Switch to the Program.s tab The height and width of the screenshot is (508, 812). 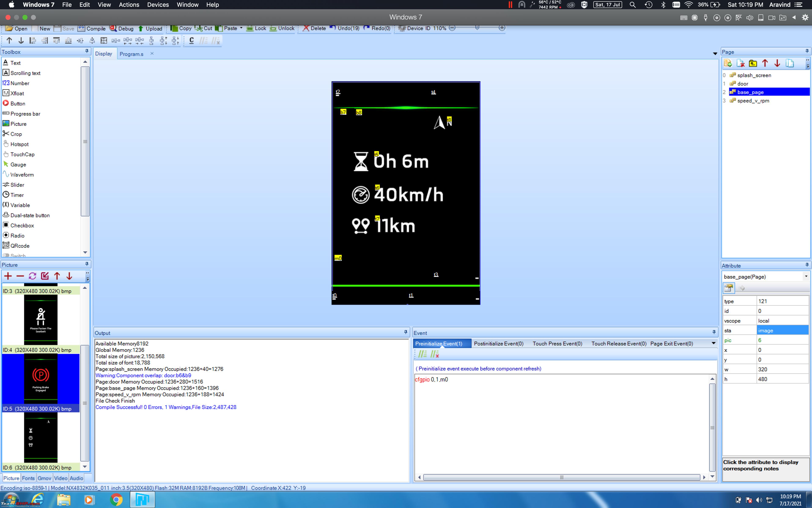point(132,54)
